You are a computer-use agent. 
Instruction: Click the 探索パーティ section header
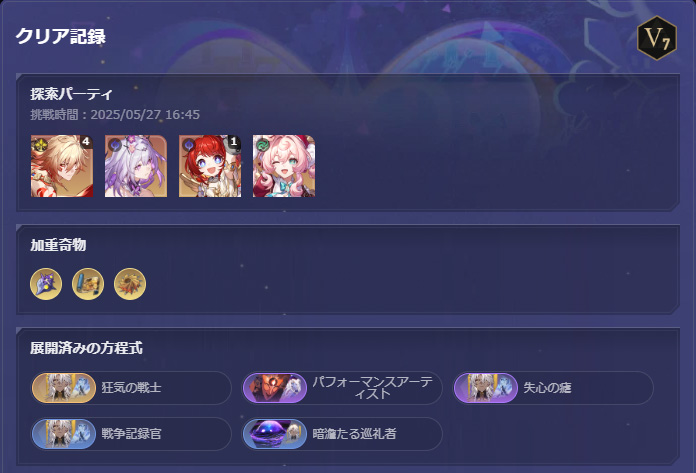click(x=71, y=94)
